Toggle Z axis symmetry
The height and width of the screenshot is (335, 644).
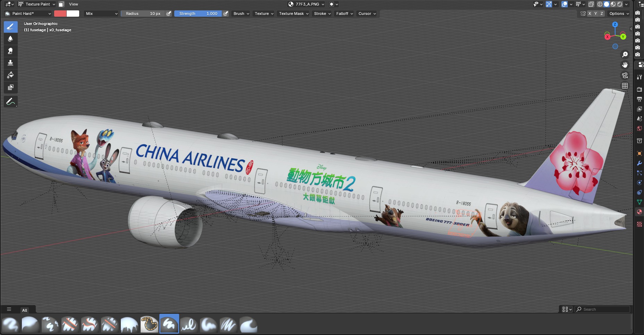point(602,14)
